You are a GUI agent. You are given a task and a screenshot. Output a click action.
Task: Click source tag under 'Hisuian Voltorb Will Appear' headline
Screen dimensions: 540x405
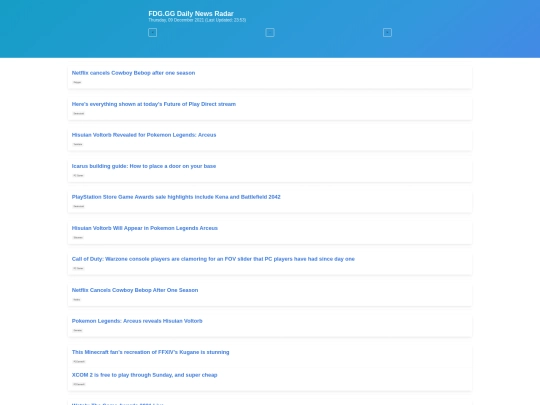point(78,237)
